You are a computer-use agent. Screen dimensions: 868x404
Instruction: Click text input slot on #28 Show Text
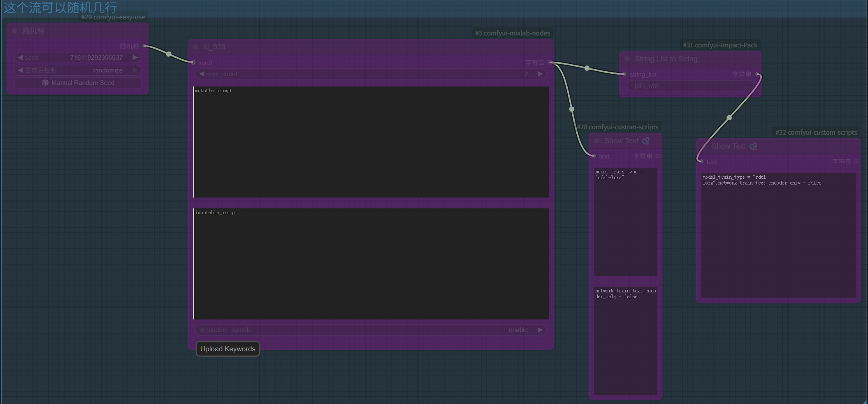594,156
